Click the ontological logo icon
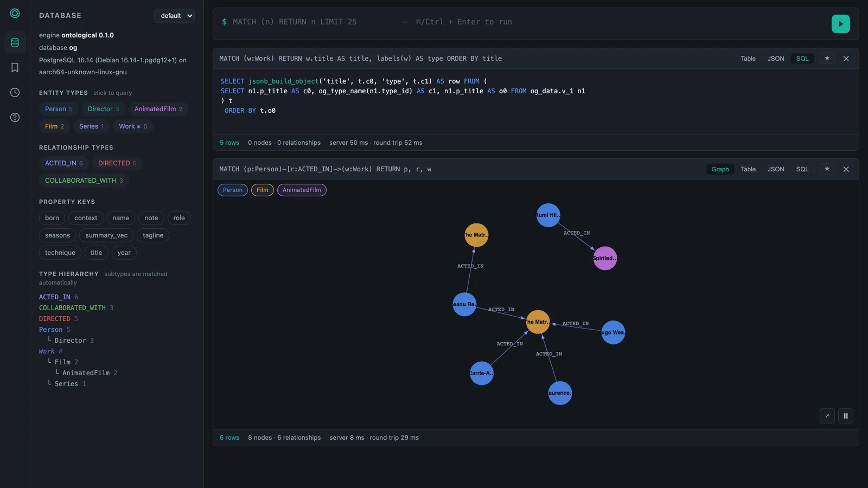The width and height of the screenshot is (868, 488). click(x=15, y=14)
